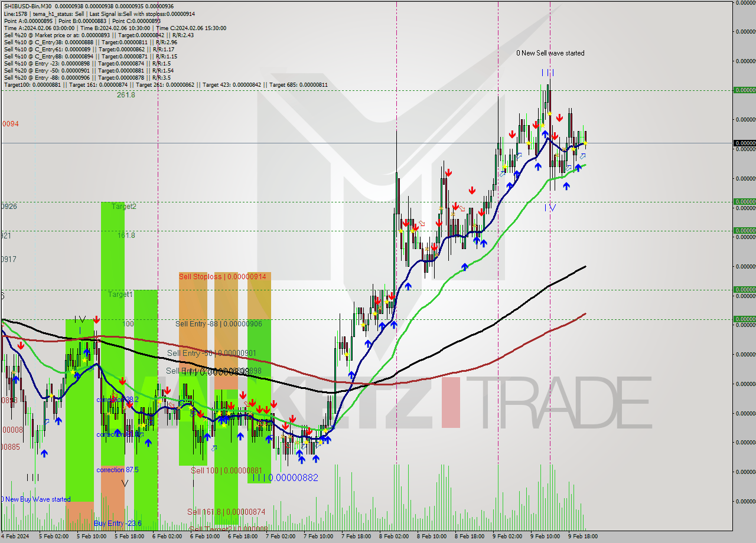Click the '5 Feb 02:00' time axis label
Screen dimensions: 756x543
pos(54,537)
